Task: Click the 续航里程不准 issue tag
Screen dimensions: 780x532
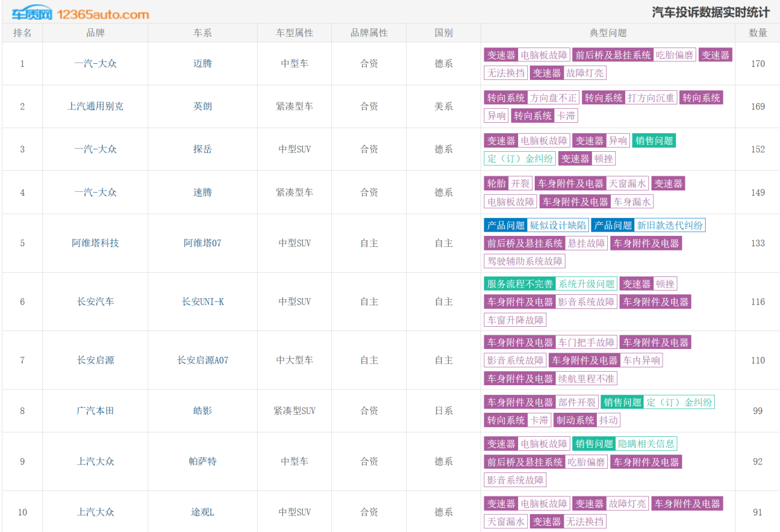Action: pyautogui.click(x=586, y=378)
